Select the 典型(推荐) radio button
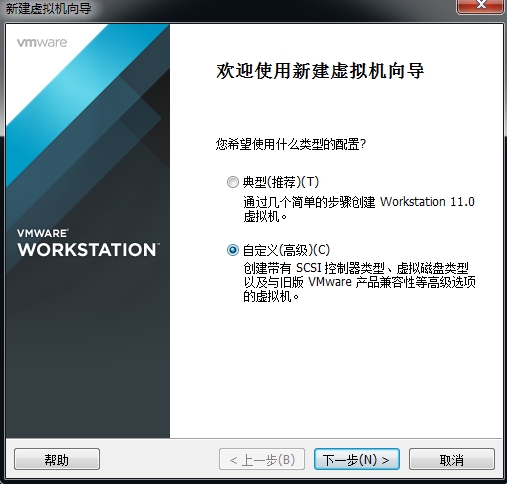 click(x=233, y=182)
